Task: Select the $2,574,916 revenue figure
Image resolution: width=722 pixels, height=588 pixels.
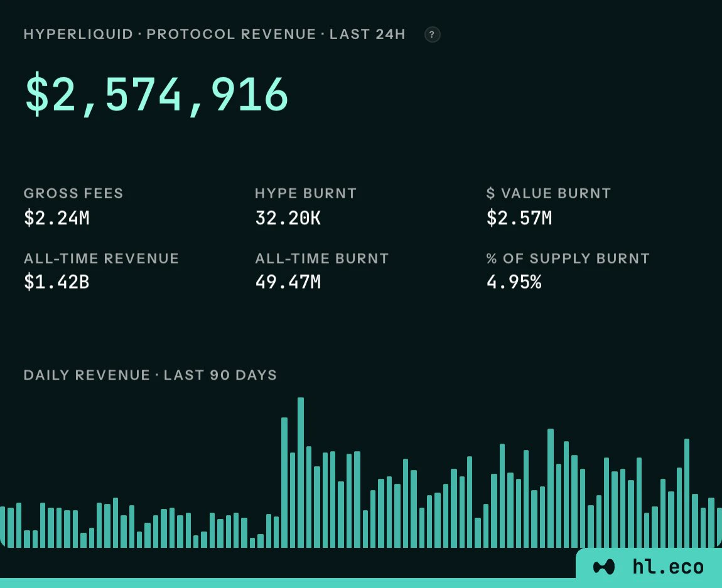Action: click(x=156, y=95)
